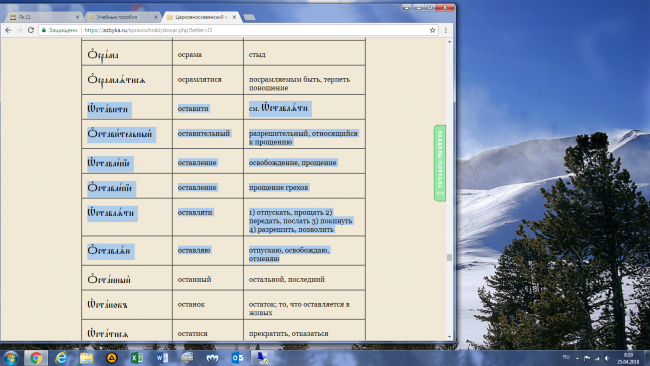The width and height of the screenshot is (650, 366).
Task: Open a new tab with the new-tab button
Action: point(249,17)
